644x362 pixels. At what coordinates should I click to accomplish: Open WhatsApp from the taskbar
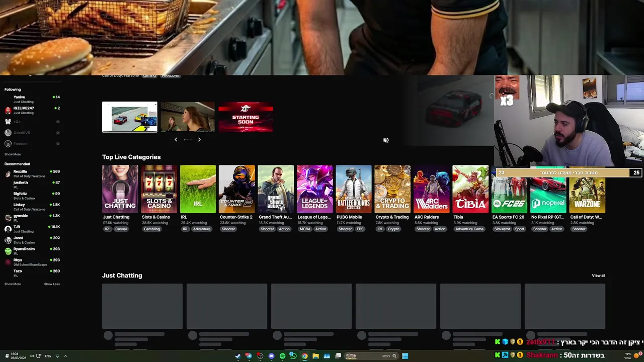(x=293, y=356)
